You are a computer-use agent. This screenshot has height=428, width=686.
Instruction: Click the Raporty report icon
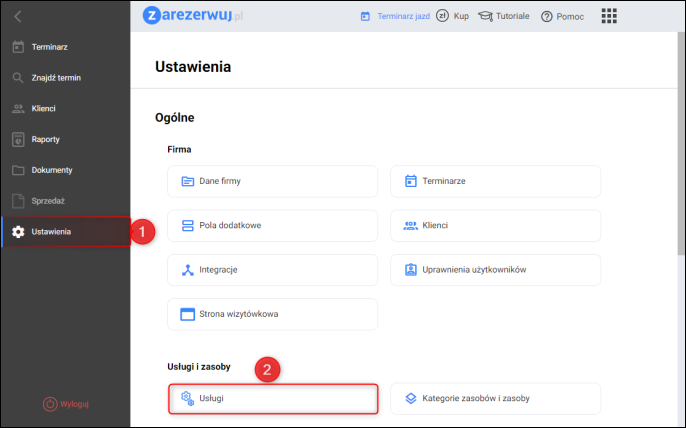(18, 139)
